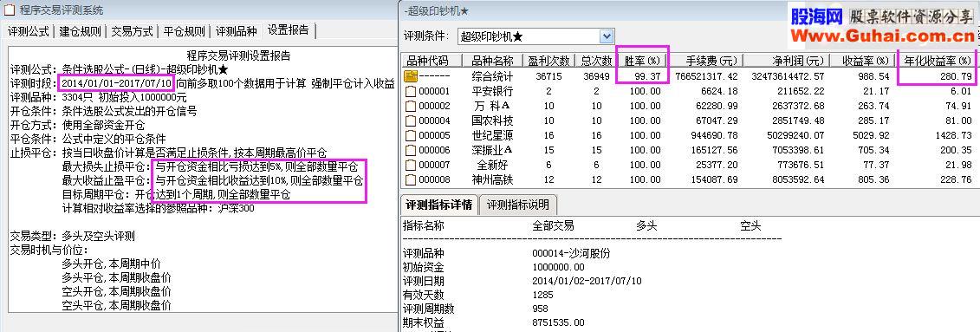Viewport: 980px width, 332px height.
Task: Click the document icon beside code 000008
Action: (411, 179)
